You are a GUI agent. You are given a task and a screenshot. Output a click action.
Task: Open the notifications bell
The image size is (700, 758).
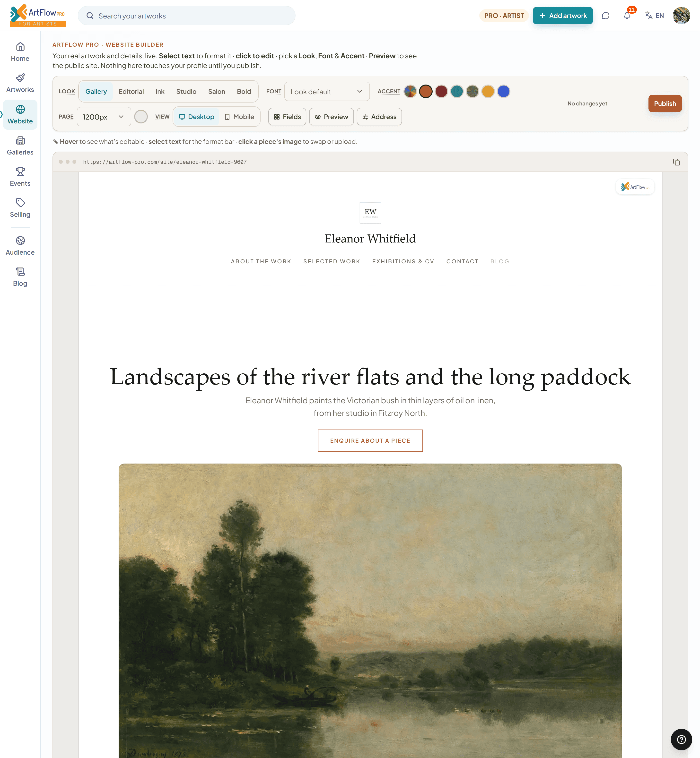tap(627, 16)
